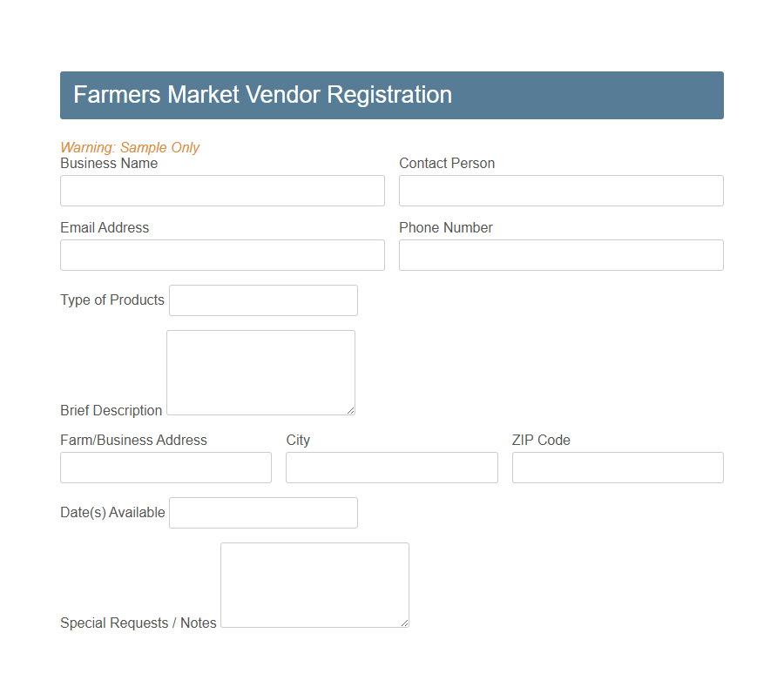
Task: Click inside the Brief Description text area
Action: (260, 370)
